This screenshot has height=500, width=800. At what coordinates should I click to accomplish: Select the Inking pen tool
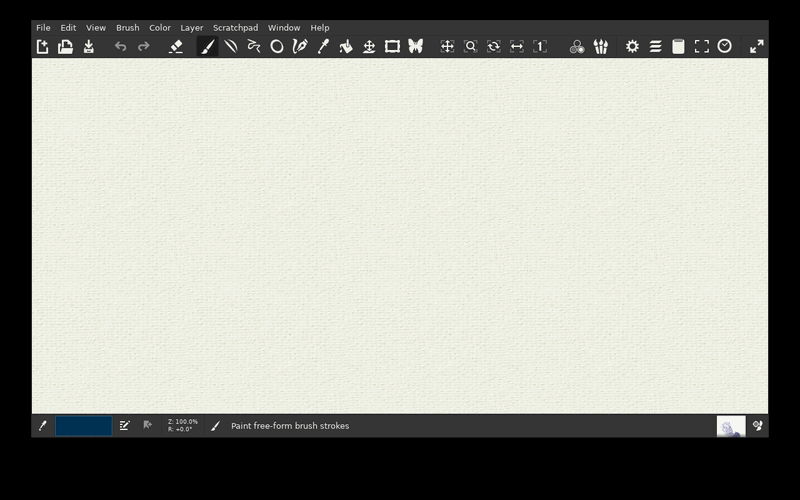(300, 46)
